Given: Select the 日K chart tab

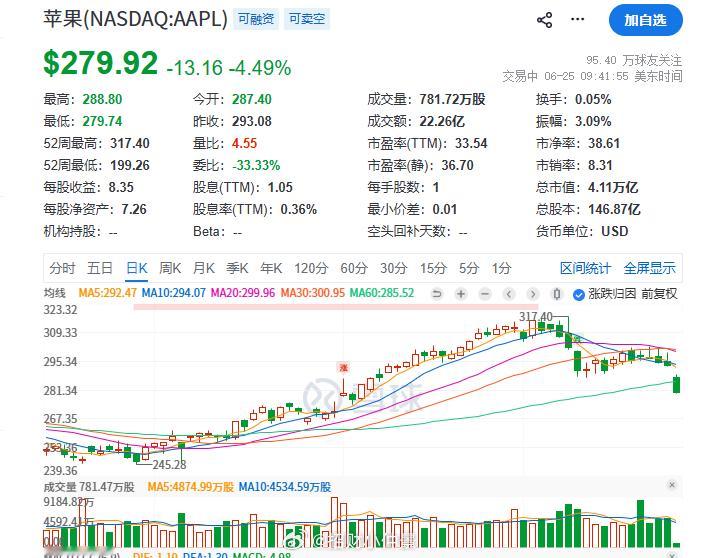Looking at the screenshot, I should point(137,268).
